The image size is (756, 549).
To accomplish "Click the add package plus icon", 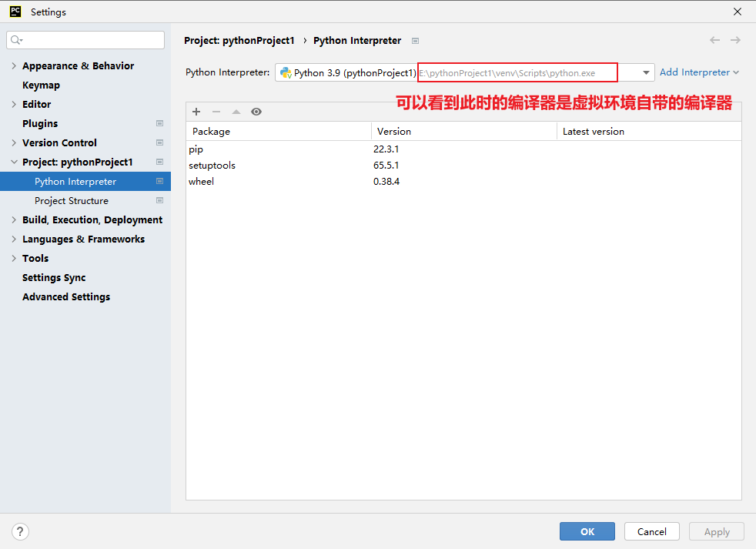I will 196,112.
